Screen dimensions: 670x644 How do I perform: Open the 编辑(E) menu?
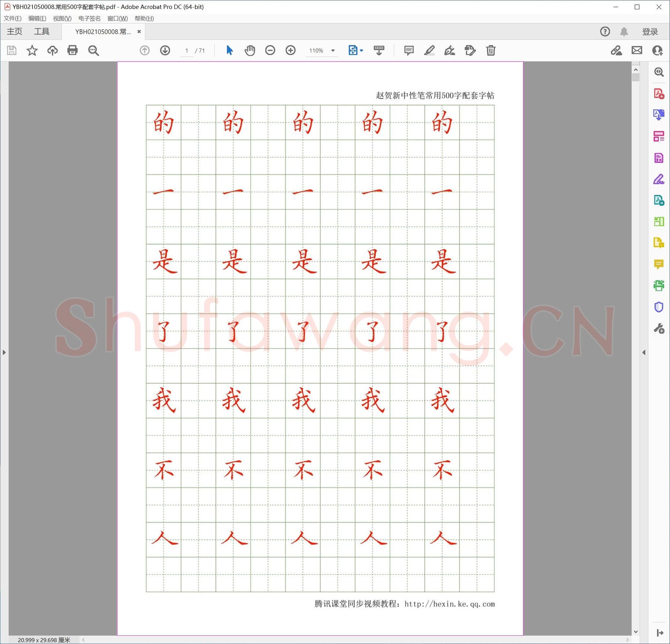point(37,18)
